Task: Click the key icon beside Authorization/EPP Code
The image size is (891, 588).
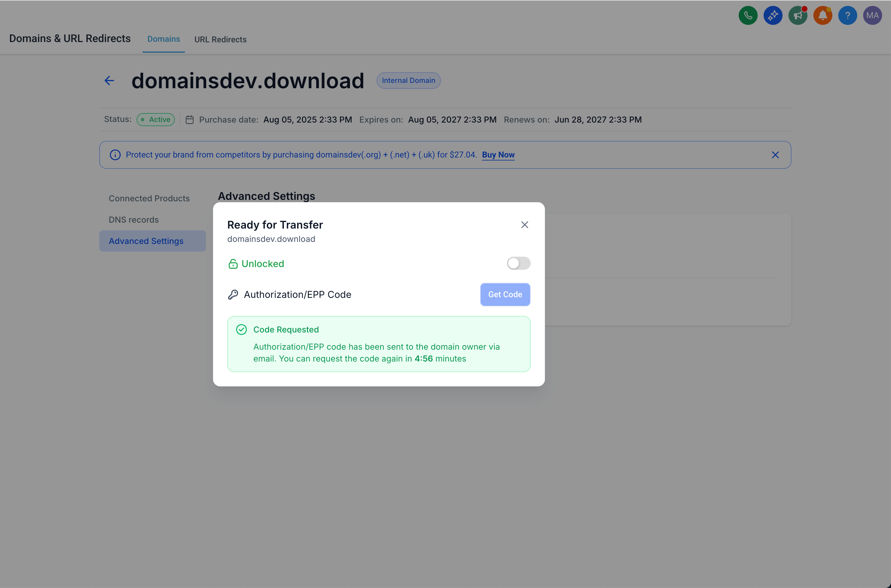Action: pos(233,295)
